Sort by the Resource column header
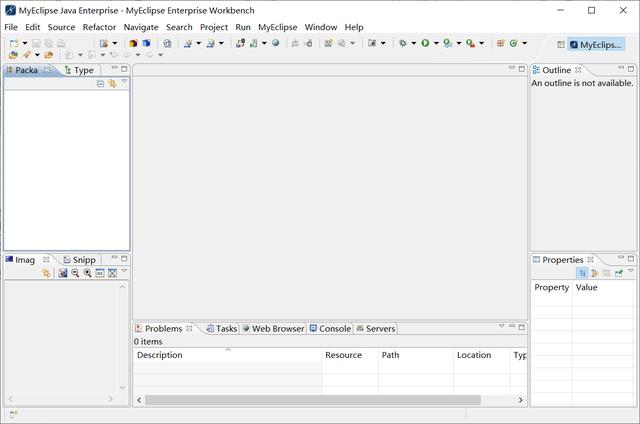The width and height of the screenshot is (640, 424). (343, 355)
